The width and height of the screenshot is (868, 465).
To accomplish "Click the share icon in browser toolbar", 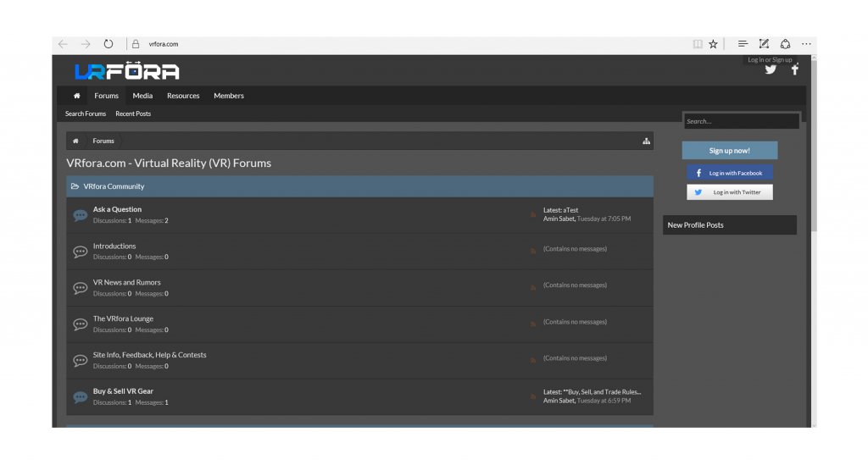I will pyautogui.click(x=785, y=44).
